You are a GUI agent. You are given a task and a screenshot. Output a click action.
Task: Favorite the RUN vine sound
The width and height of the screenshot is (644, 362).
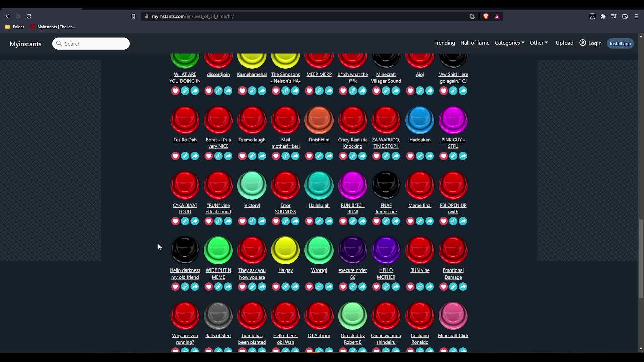[x=410, y=287]
